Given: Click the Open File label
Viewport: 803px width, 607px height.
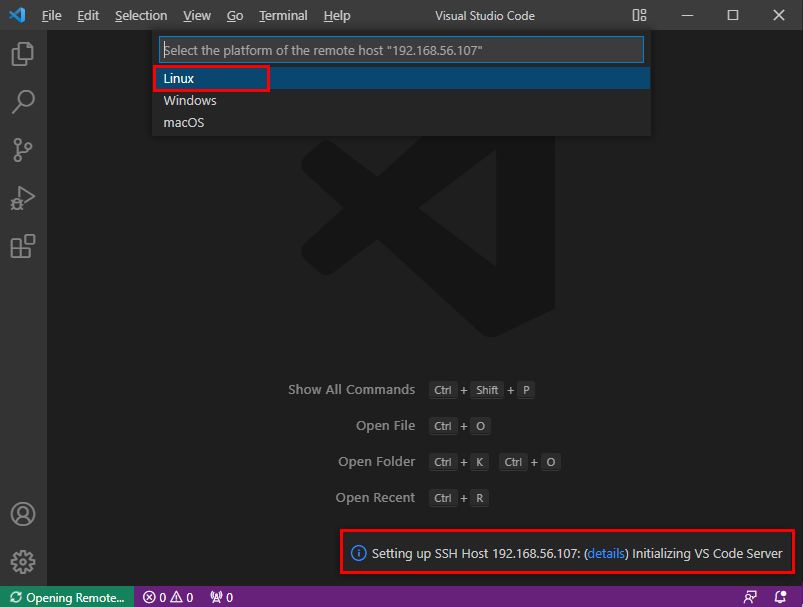Looking at the screenshot, I should [386, 425].
